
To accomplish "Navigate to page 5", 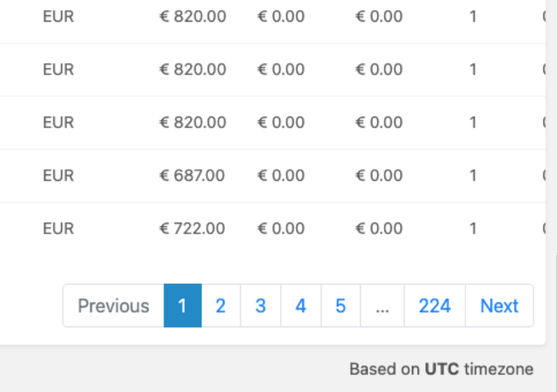I will point(341,306).
